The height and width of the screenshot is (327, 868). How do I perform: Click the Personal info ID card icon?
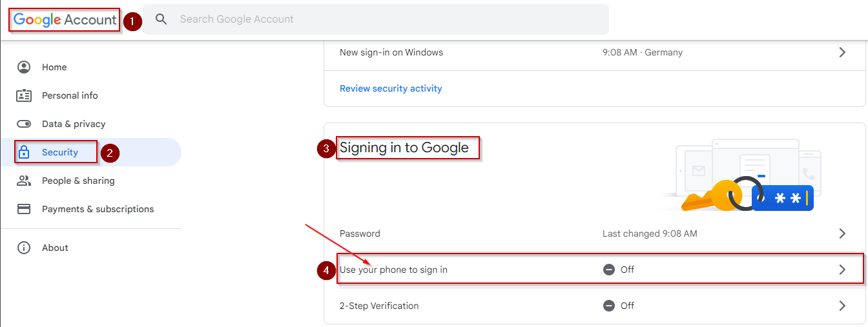coord(24,95)
